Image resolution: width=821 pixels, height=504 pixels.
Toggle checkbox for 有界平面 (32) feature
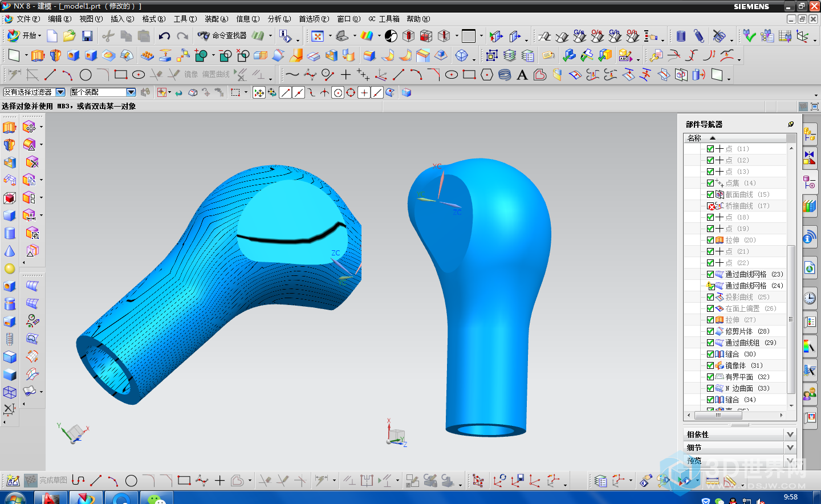(710, 377)
